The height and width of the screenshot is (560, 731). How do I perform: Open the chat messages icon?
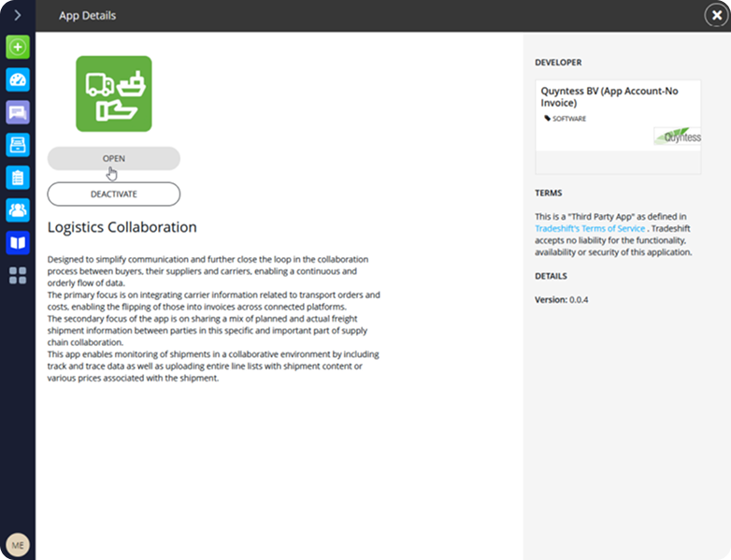(18, 112)
